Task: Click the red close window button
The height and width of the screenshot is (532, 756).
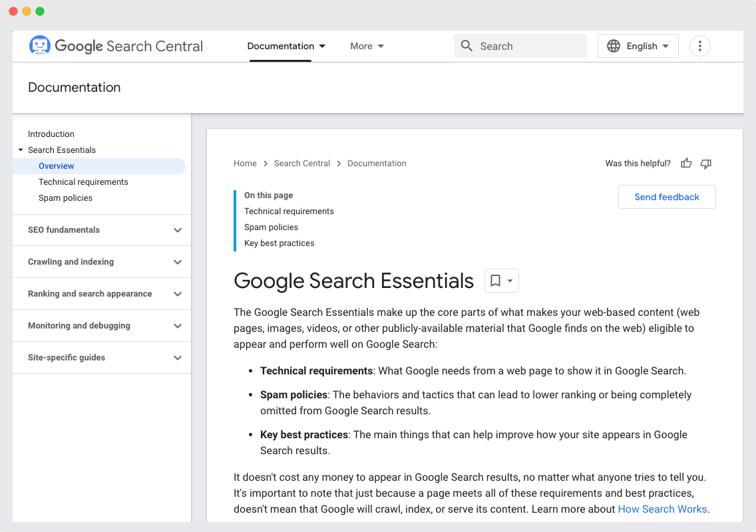Action: pyautogui.click(x=13, y=11)
